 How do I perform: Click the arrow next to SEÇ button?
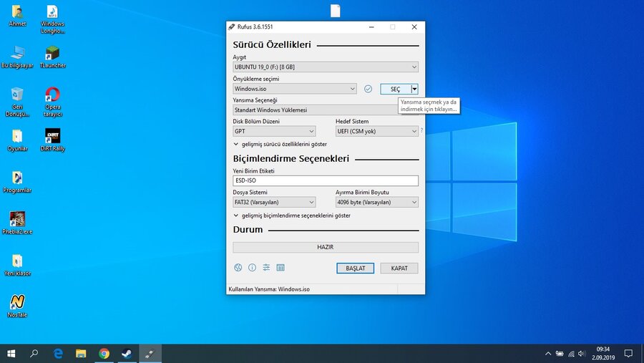tap(415, 89)
